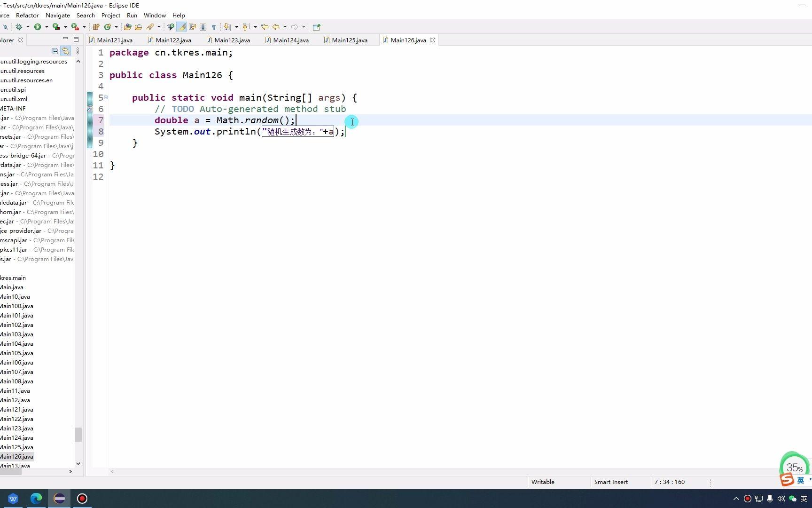The image size is (812, 508).
Task: Select Main126.java in Package Explorer
Action: coord(17,456)
